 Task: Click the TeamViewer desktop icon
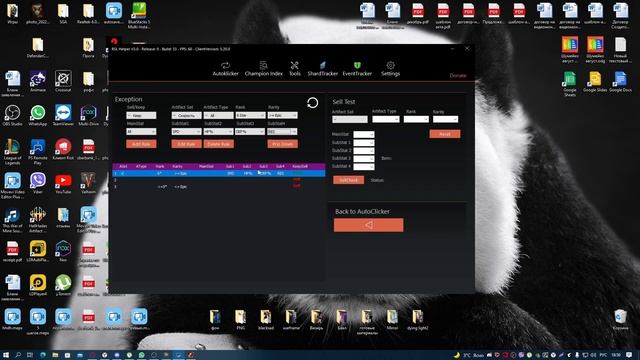tap(63, 116)
